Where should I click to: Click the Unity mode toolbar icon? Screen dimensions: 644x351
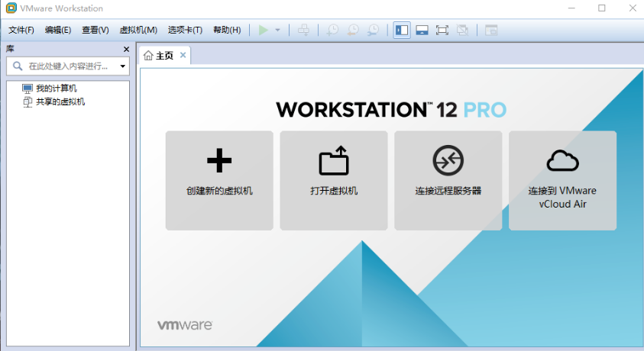coord(462,30)
